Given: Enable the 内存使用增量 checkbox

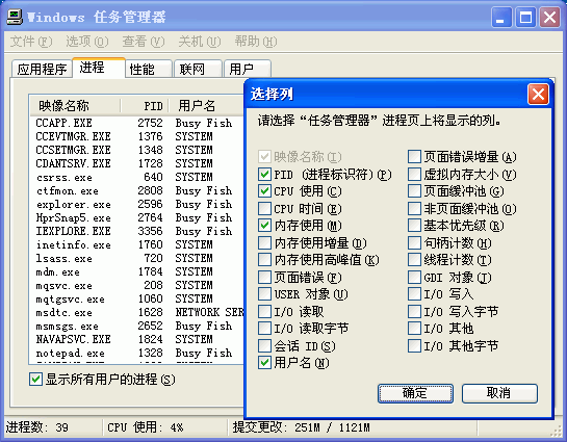Looking at the screenshot, I should point(265,243).
